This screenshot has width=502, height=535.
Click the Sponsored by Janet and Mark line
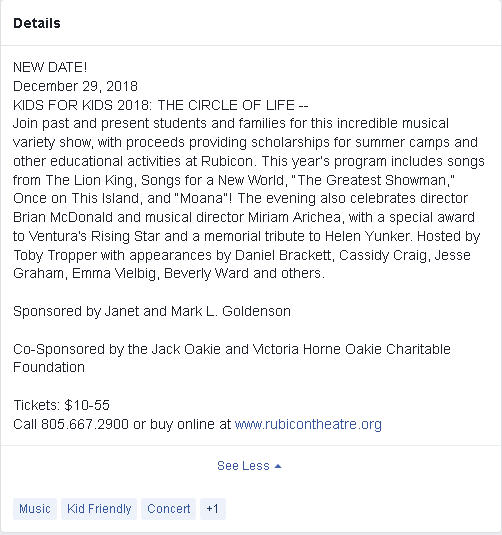click(152, 311)
